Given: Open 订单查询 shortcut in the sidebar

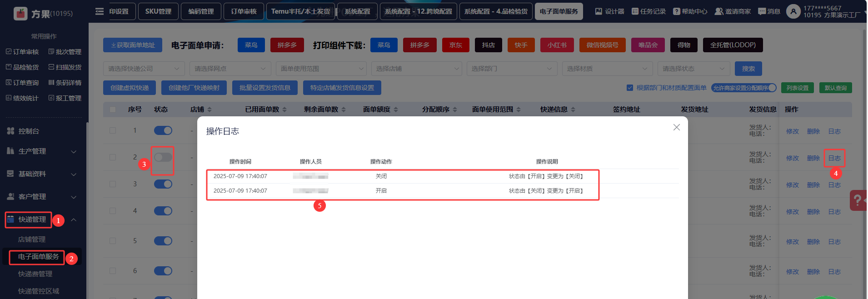Looking at the screenshot, I should click(x=22, y=83).
